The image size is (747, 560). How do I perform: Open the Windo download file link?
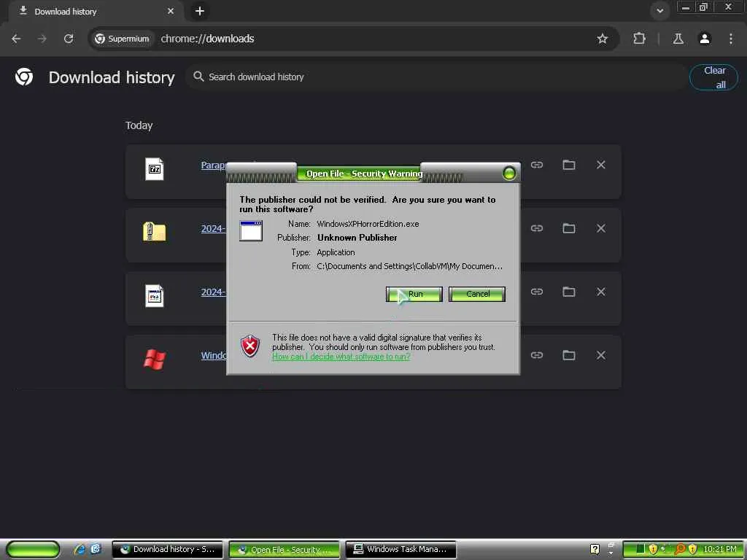coord(214,355)
